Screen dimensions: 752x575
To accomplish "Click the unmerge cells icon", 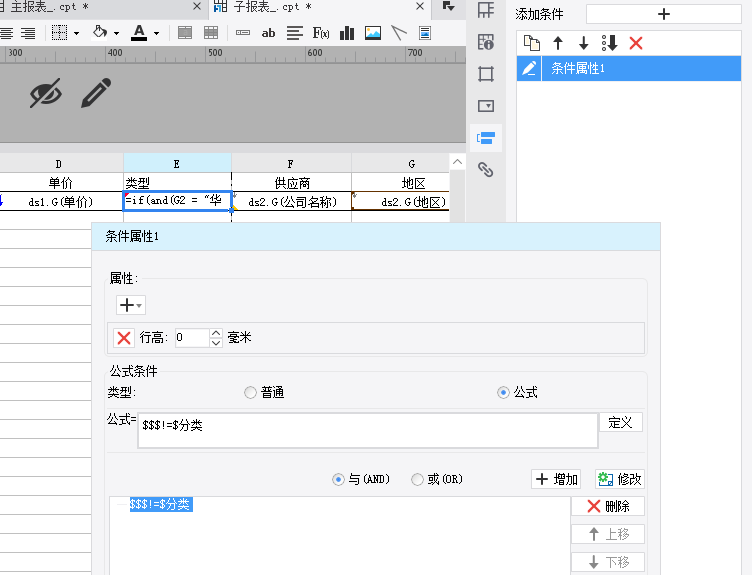I will point(211,33).
